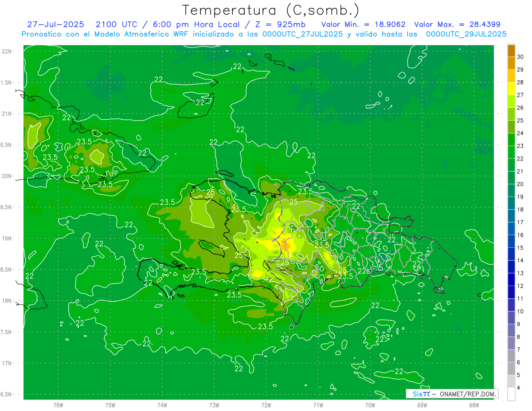Click the "20" label on the color scale
This screenshot has width=532, height=411.
pyautogui.click(x=520, y=184)
